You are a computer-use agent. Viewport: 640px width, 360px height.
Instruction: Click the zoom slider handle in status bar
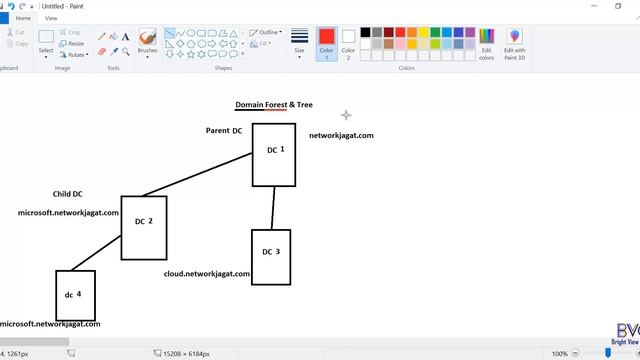(x=608, y=353)
